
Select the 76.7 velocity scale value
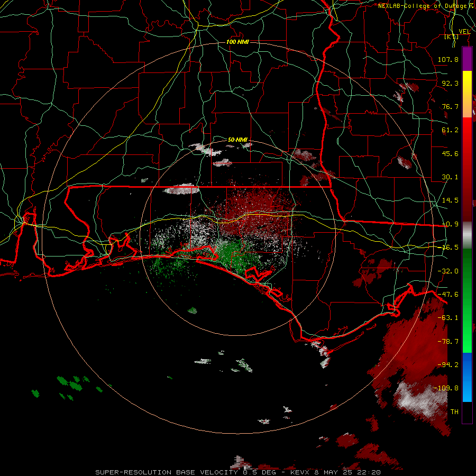tap(450, 106)
